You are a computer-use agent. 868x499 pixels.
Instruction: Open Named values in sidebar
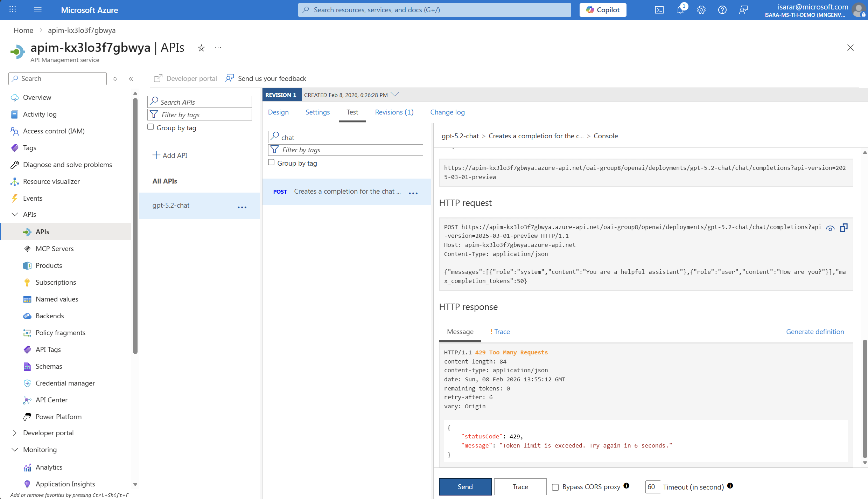(57, 299)
